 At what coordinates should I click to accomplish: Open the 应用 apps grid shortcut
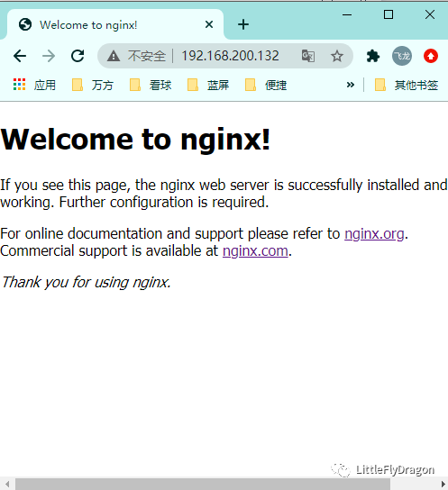[34, 85]
